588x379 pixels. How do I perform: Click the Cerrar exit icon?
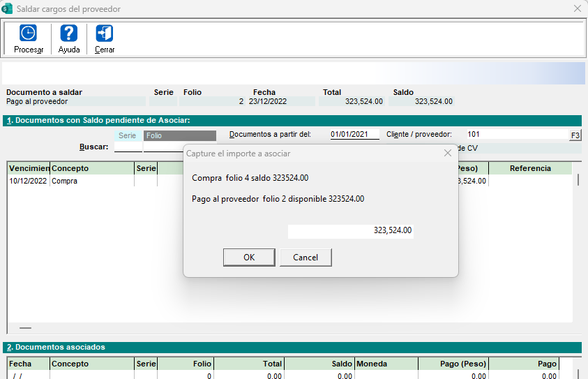[x=105, y=34]
